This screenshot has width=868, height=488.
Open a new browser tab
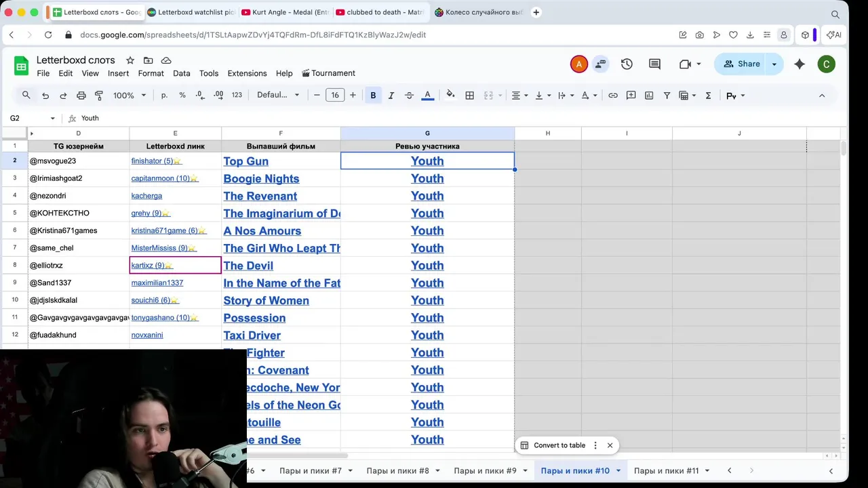coord(536,12)
